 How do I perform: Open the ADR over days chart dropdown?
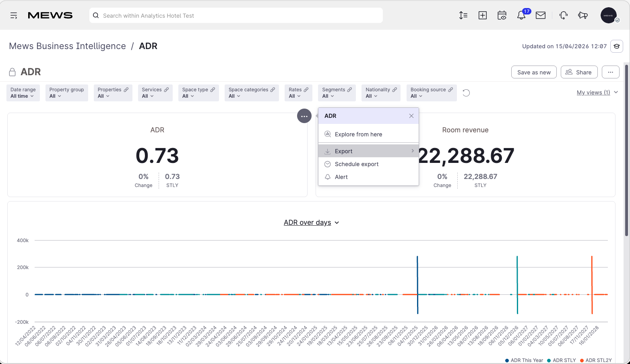tap(312, 222)
